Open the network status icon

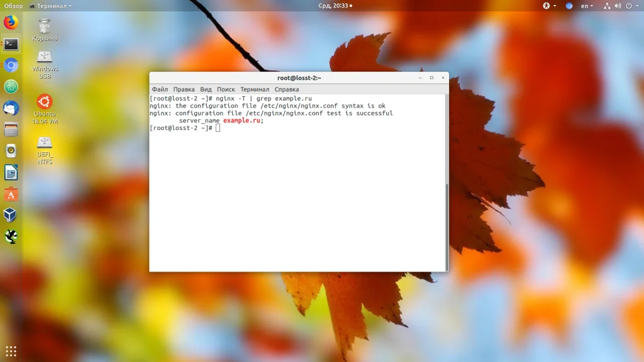607,6
